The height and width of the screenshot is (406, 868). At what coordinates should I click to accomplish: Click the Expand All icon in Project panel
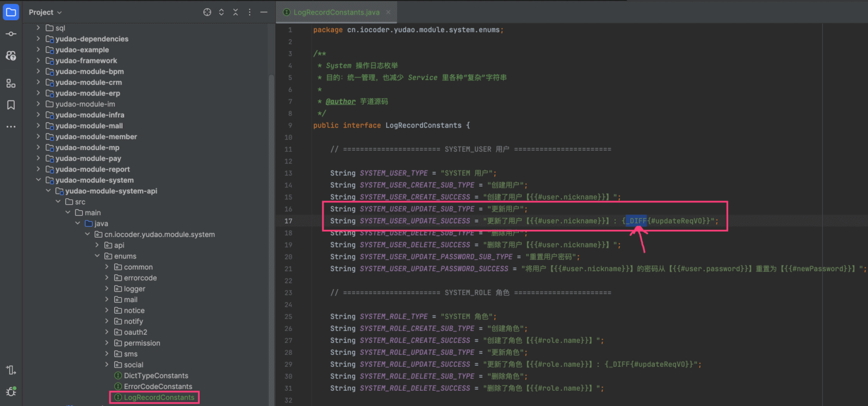coord(221,12)
